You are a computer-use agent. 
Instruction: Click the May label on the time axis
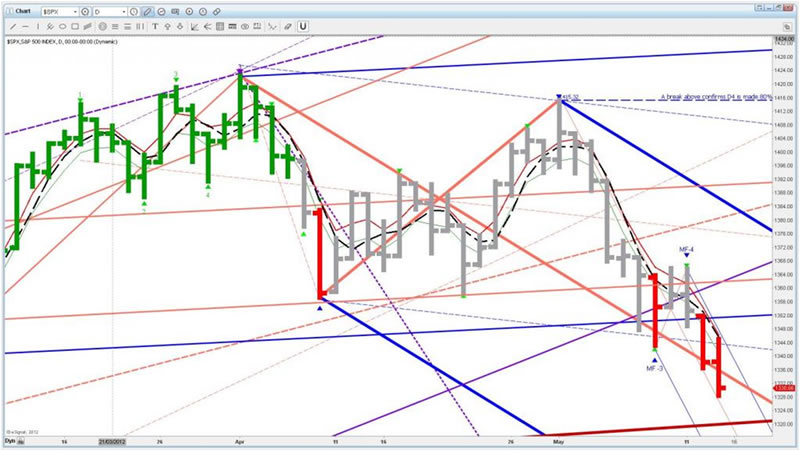click(559, 441)
